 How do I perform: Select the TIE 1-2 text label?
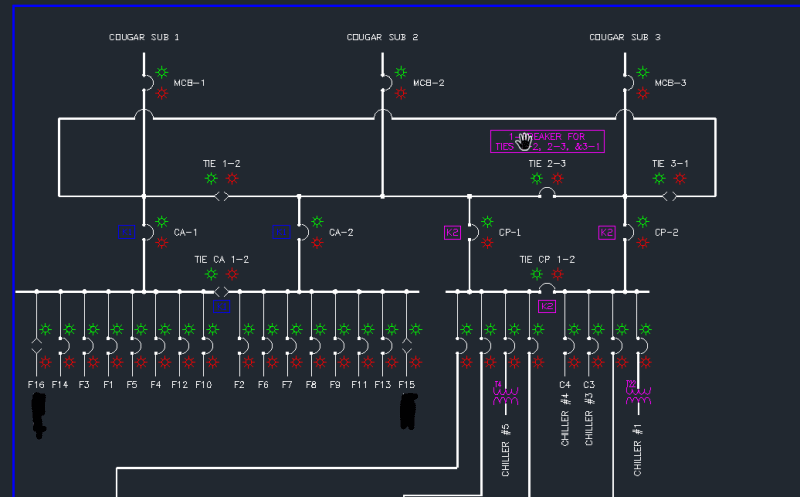point(221,164)
